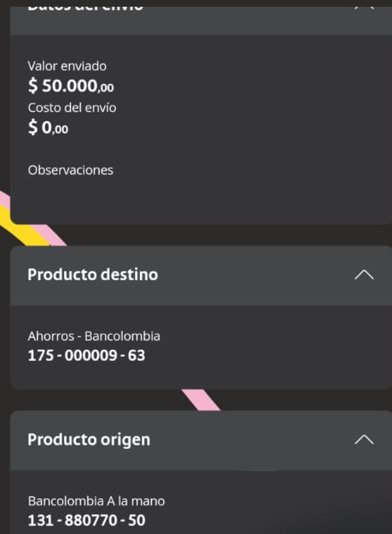This screenshot has height=534, width=392.
Task: Click the $ 0,00 shipping cost
Action: pos(48,128)
